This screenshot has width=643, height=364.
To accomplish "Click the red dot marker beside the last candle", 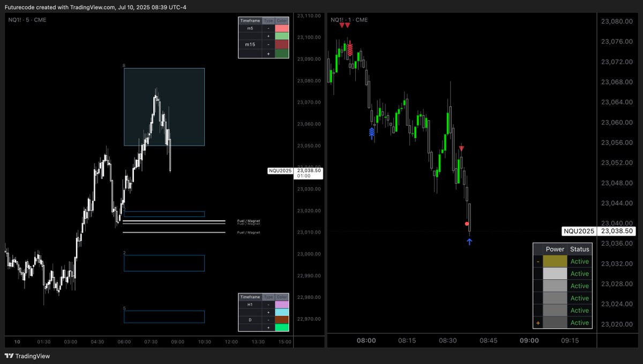I will pos(467,224).
